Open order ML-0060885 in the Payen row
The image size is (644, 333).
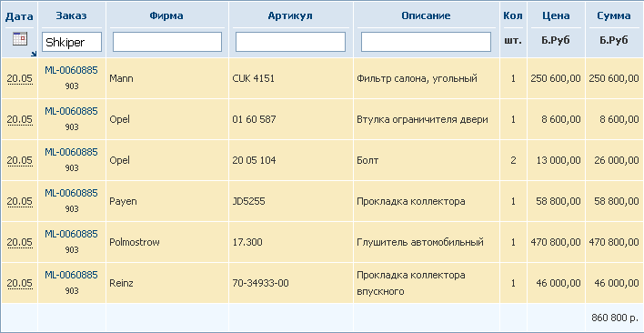pyautogui.click(x=72, y=193)
